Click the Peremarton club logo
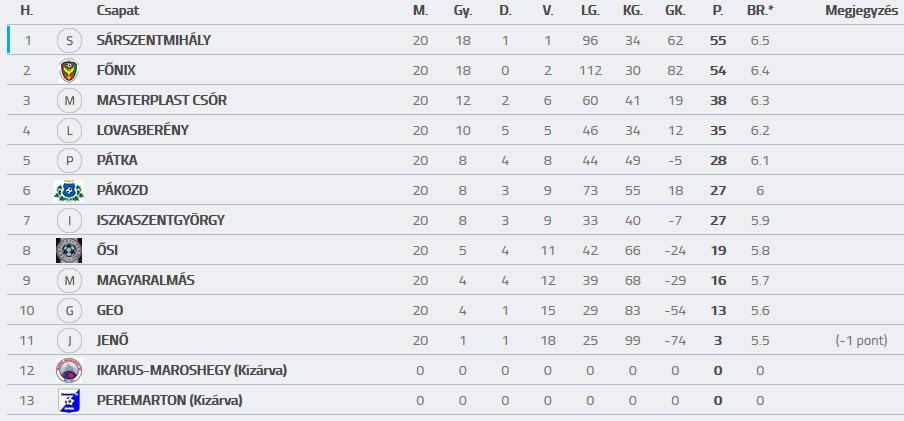Screen dimensions: 904x421 pyautogui.click(x=69, y=400)
